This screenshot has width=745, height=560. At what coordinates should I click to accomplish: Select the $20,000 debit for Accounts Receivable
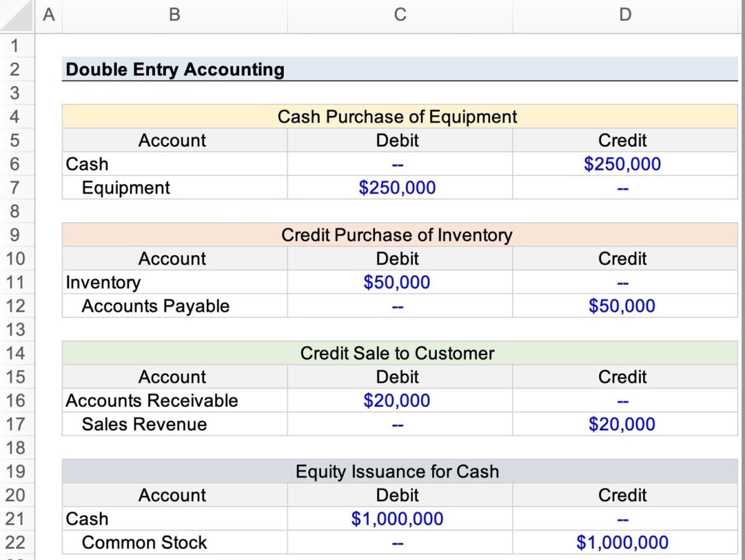(x=400, y=400)
